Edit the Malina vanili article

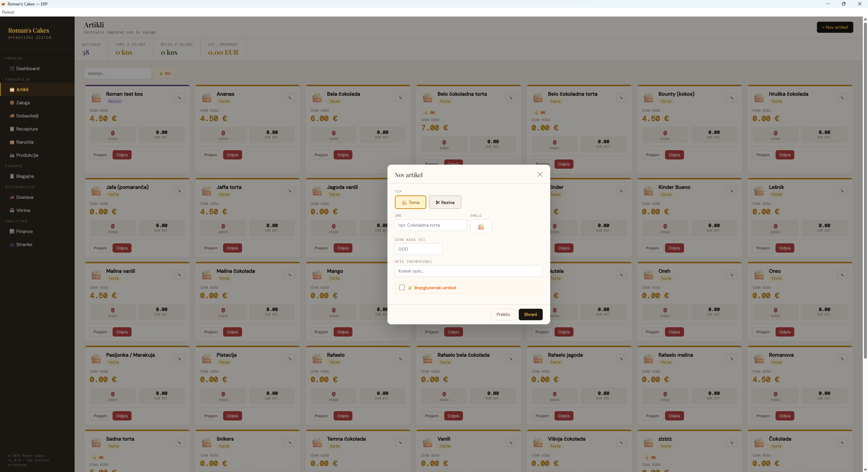click(180, 275)
